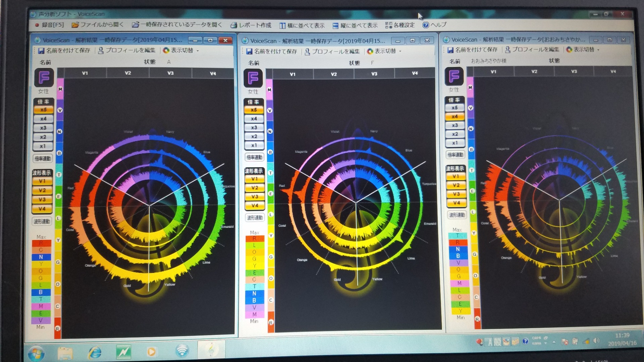Screen dimensions: 644x362
Task: Open 各種設定 settings icon
Action: (x=388, y=25)
